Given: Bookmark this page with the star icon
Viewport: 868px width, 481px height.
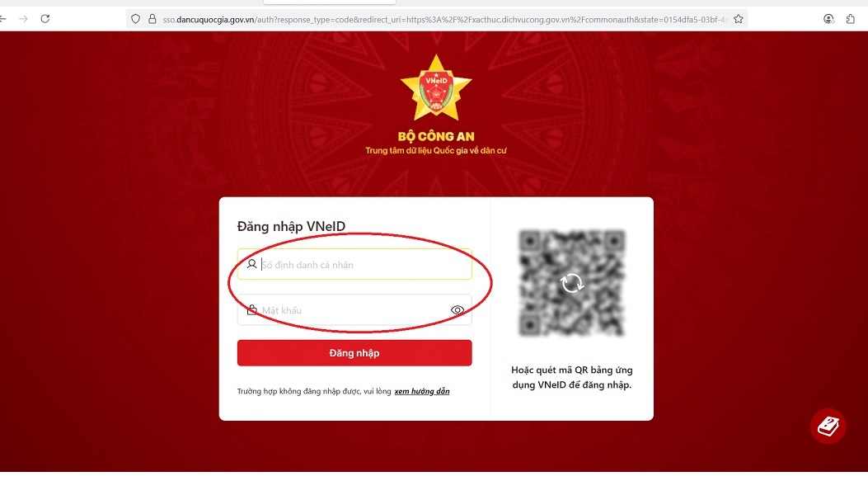Looking at the screenshot, I should (x=738, y=19).
